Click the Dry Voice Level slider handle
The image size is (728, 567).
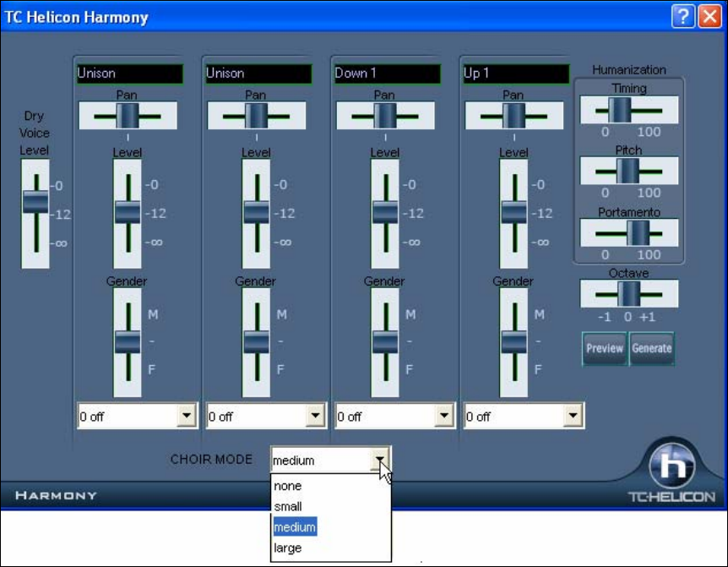[x=35, y=202]
